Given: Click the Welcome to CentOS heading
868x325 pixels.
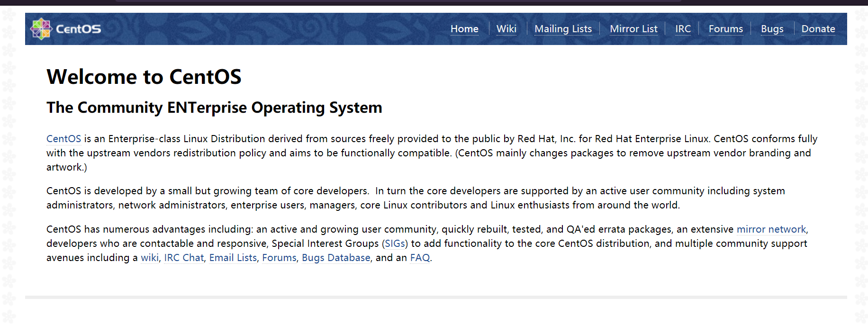Looking at the screenshot, I should click(144, 77).
